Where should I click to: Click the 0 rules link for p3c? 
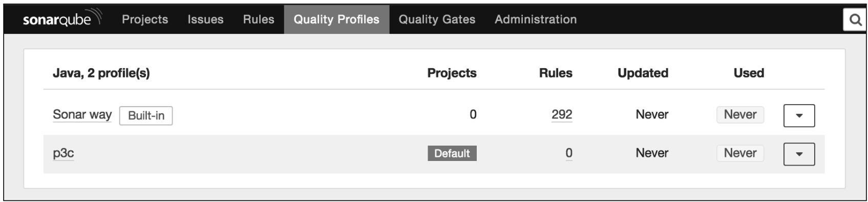point(569,153)
